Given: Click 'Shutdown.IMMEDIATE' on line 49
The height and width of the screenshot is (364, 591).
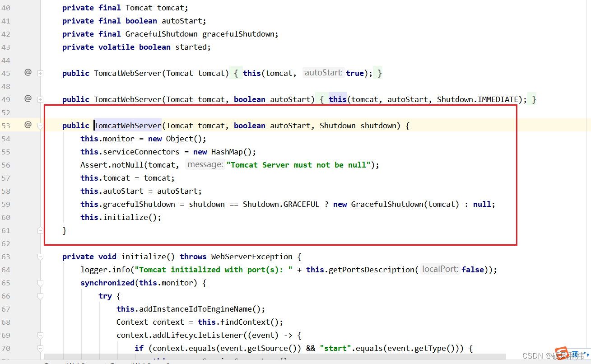Looking at the screenshot, I should (x=478, y=99).
